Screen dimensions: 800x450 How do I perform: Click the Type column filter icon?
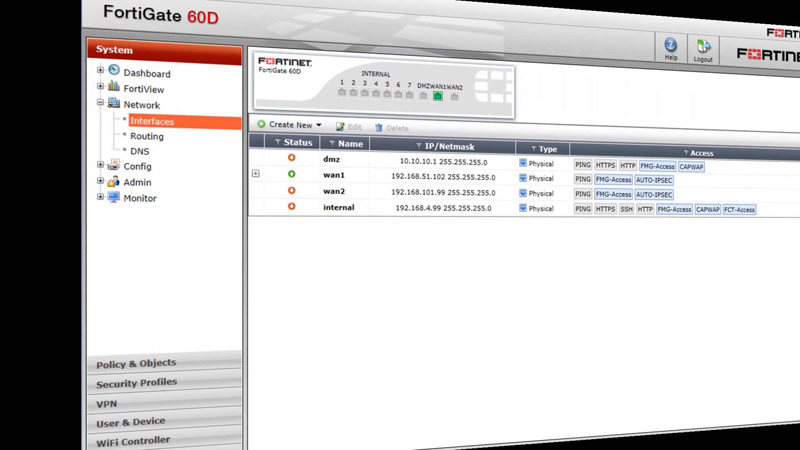534,149
